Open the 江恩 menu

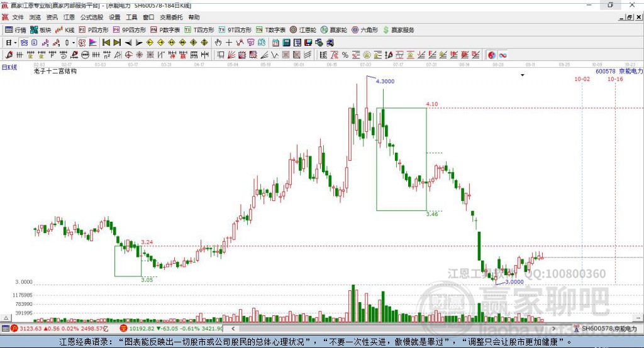click(69, 17)
